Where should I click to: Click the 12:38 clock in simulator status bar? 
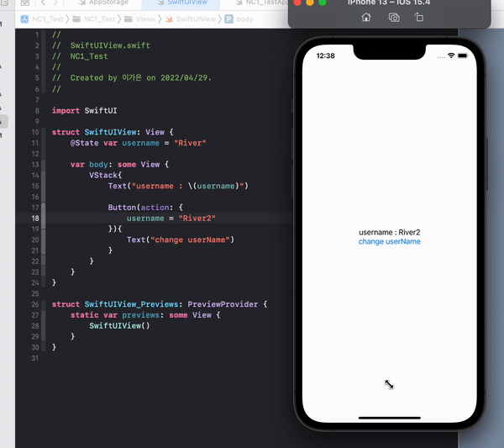click(x=325, y=56)
